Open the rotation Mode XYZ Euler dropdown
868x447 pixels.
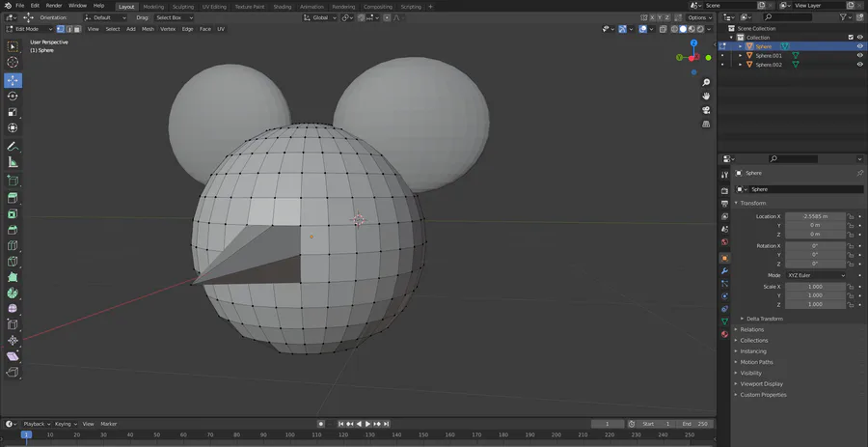(815, 275)
